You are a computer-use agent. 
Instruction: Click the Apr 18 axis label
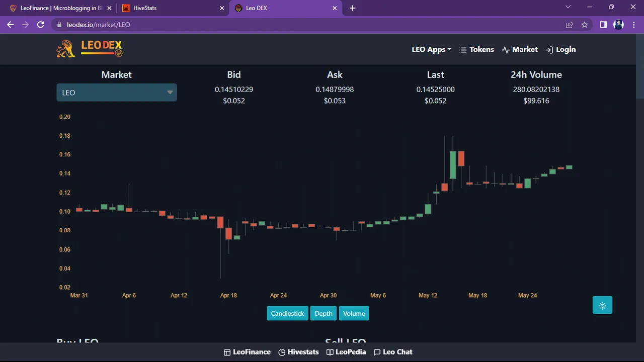tap(228, 296)
